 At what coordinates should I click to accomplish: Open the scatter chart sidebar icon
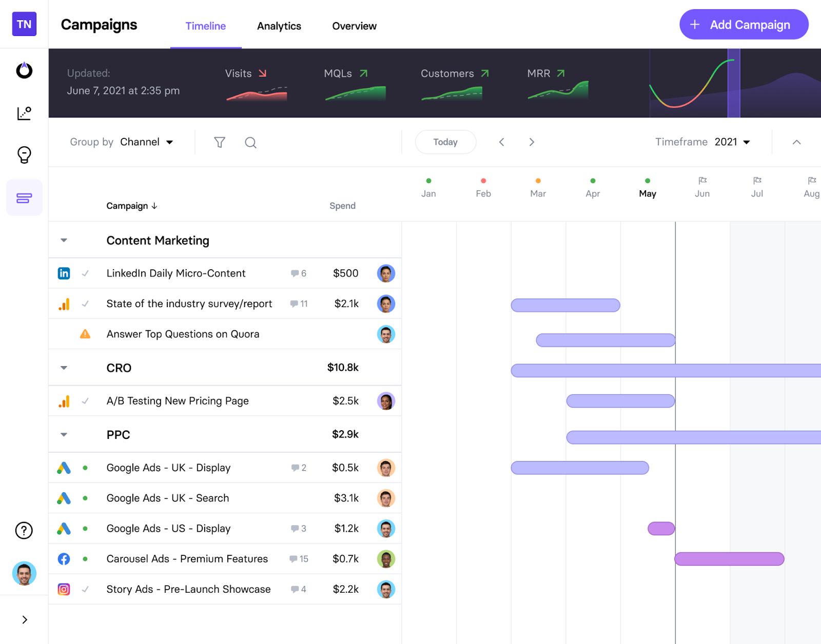coord(24,113)
